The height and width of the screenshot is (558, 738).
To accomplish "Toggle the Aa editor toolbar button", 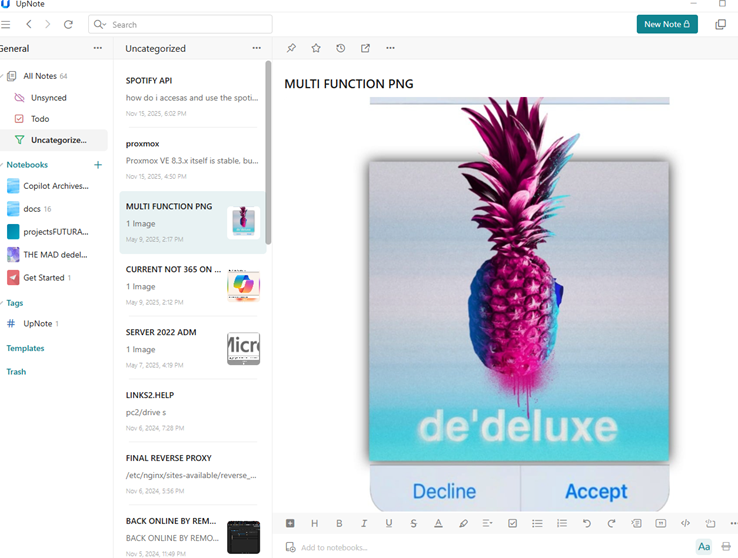I will [x=703, y=547].
